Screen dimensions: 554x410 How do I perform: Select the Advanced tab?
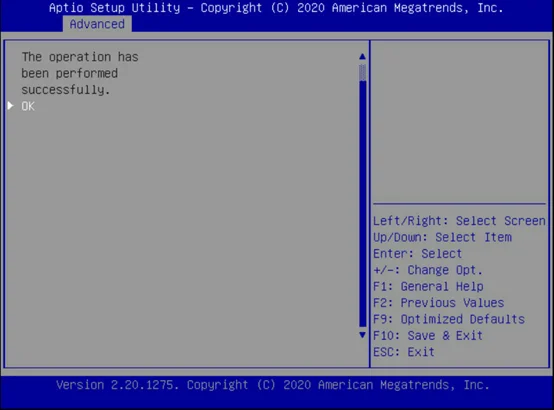coord(97,24)
